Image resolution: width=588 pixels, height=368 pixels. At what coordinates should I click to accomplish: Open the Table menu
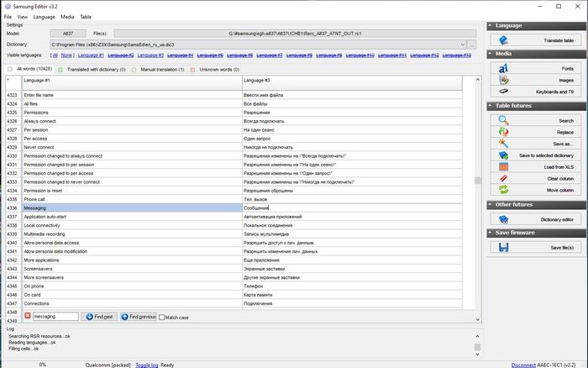click(86, 17)
